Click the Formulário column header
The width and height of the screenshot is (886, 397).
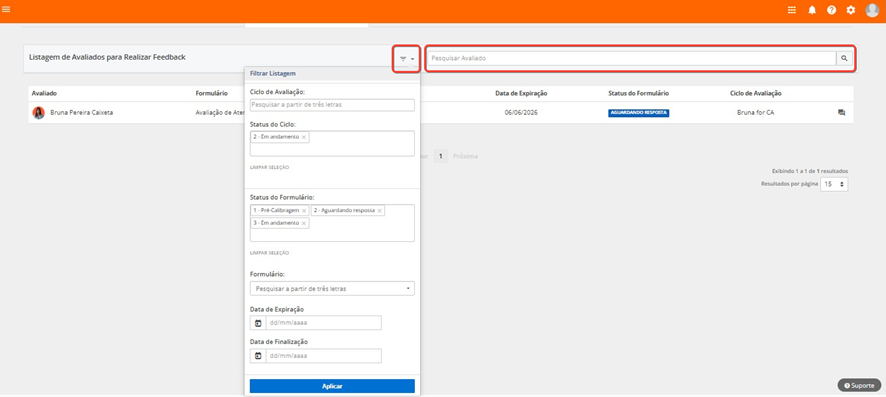tap(212, 93)
